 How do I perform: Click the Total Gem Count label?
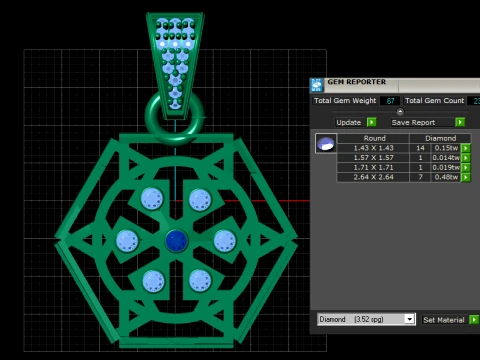coord(435,101)
